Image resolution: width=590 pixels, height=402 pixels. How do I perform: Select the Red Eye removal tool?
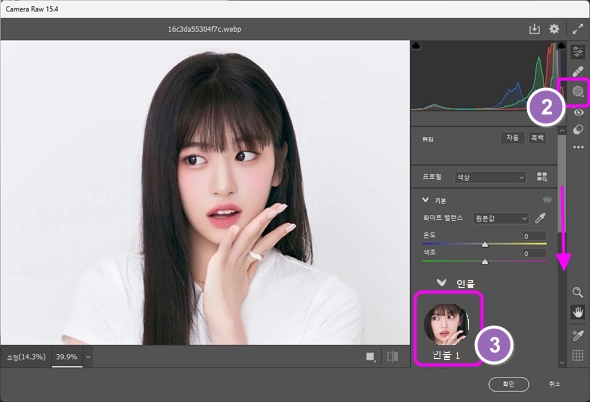(x=578, y=112)
